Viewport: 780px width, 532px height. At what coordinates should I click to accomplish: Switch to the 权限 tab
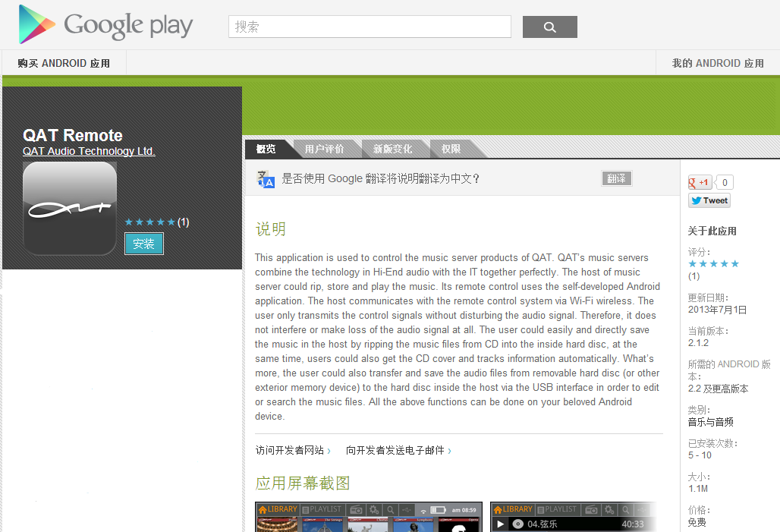tap(451, 149)
